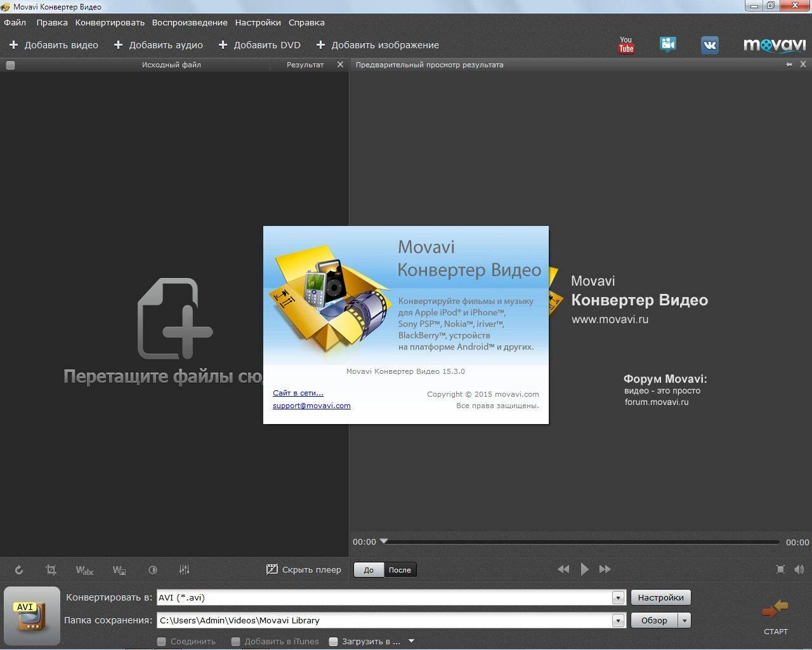Open the Настройки menu
This screenshot has width=812, height=650.
[258, 22]
